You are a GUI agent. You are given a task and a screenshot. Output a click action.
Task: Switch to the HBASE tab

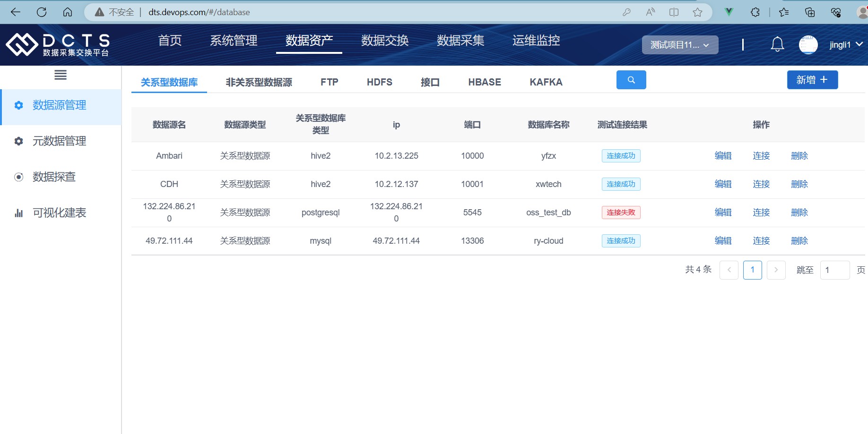point(485,82)
